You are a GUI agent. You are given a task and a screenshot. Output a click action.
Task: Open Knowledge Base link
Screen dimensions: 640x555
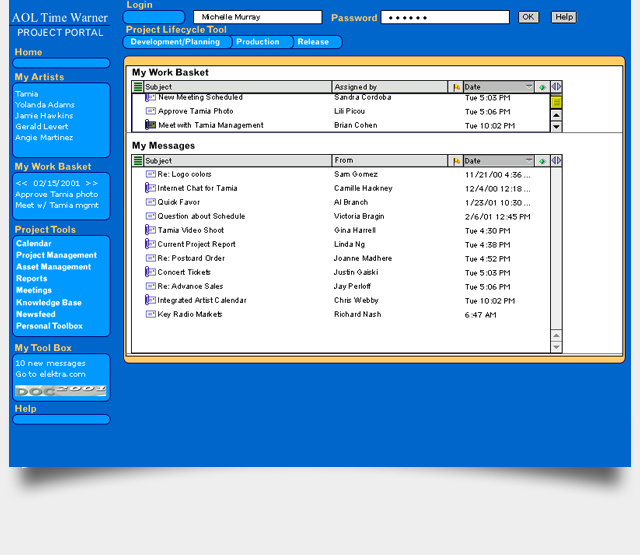pos(49,302)
